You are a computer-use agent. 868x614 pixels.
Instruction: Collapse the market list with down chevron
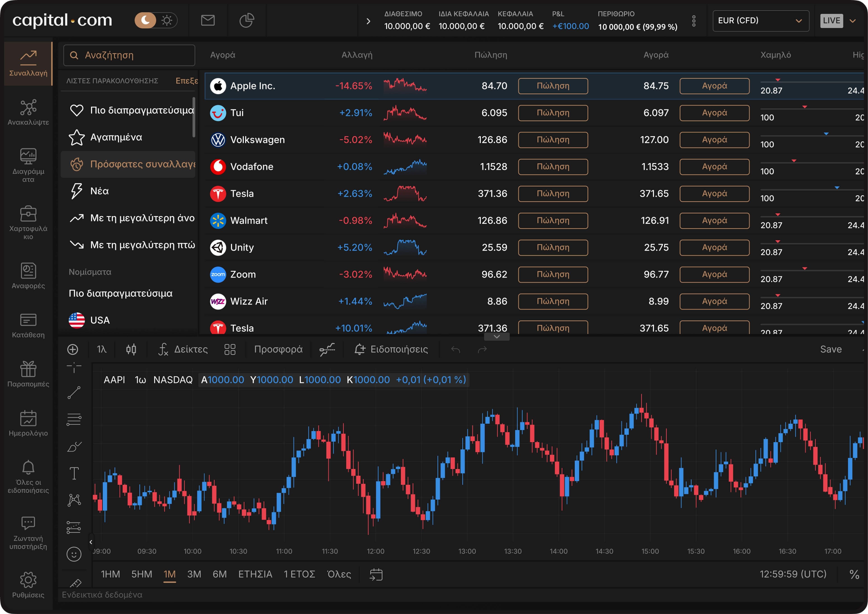click(x=497, y=337)
